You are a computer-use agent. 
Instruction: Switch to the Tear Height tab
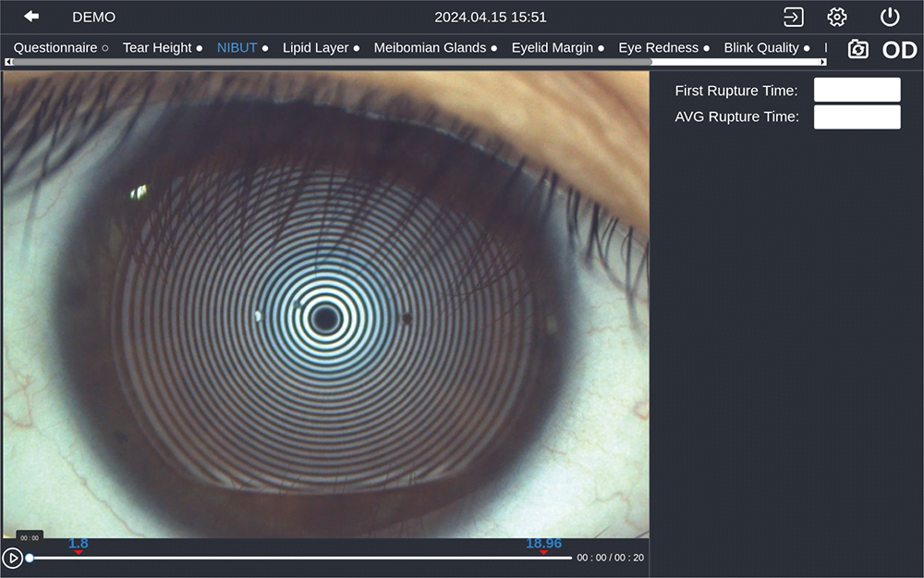[x=157, y=48]
